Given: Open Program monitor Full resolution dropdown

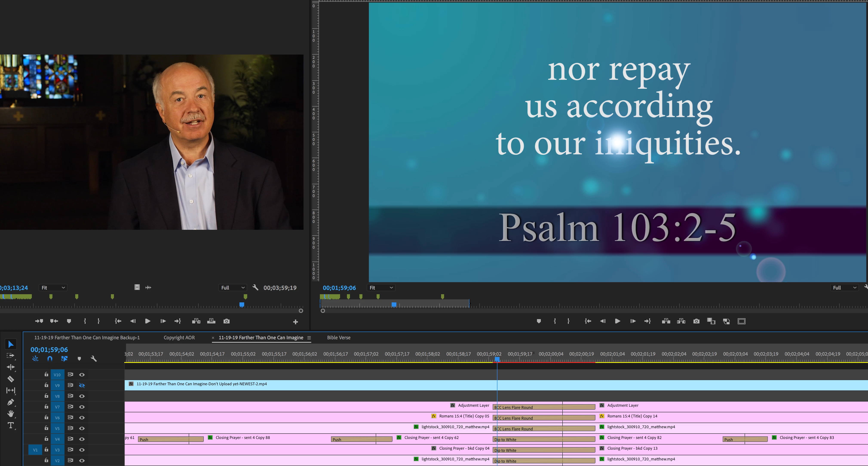Looking at the screenshot, I should [844, 288].
